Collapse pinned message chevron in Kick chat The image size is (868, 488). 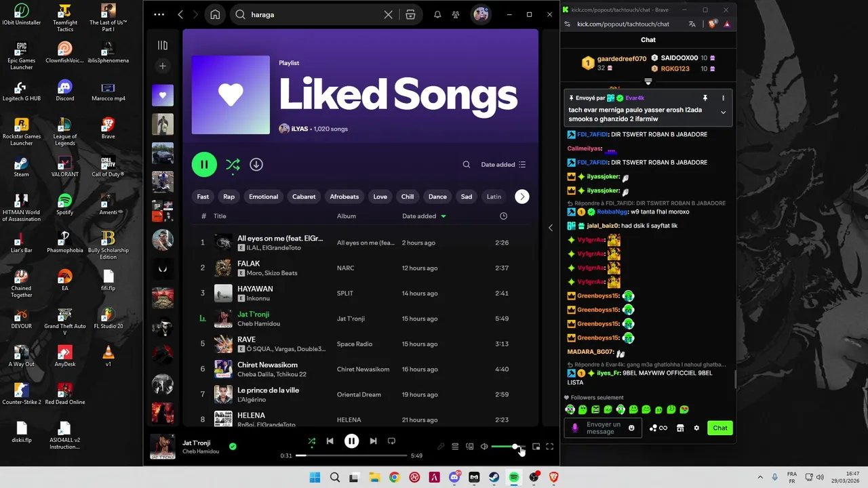[x=723, y=113]
